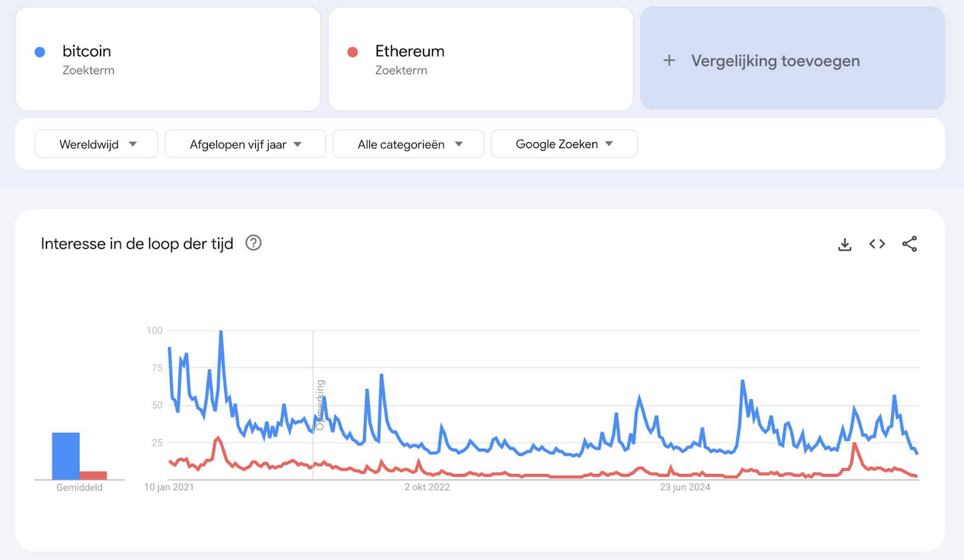Open help for Interesse in de loop der tijd
Viewport: 964px width, 560px height.
coord(254,243)
